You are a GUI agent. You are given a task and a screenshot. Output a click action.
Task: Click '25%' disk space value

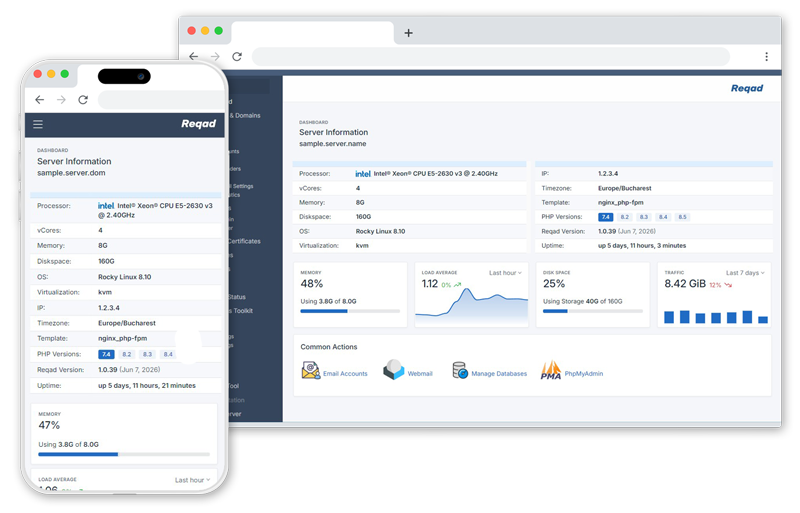click(x=554, y=284)
